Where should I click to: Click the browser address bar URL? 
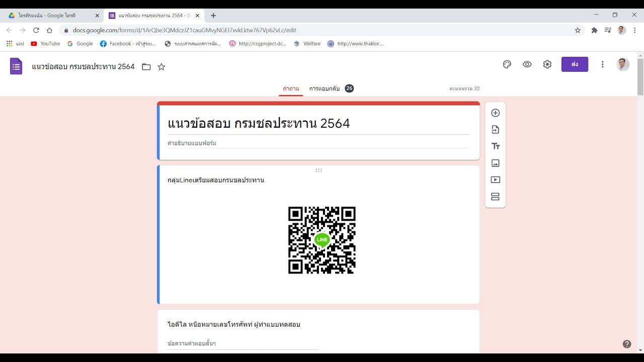coord(185,30)
